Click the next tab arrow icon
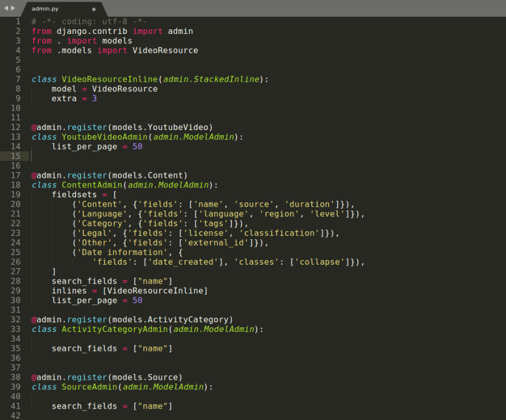Screen dimensions: 506x420 [x=13, y=8]
